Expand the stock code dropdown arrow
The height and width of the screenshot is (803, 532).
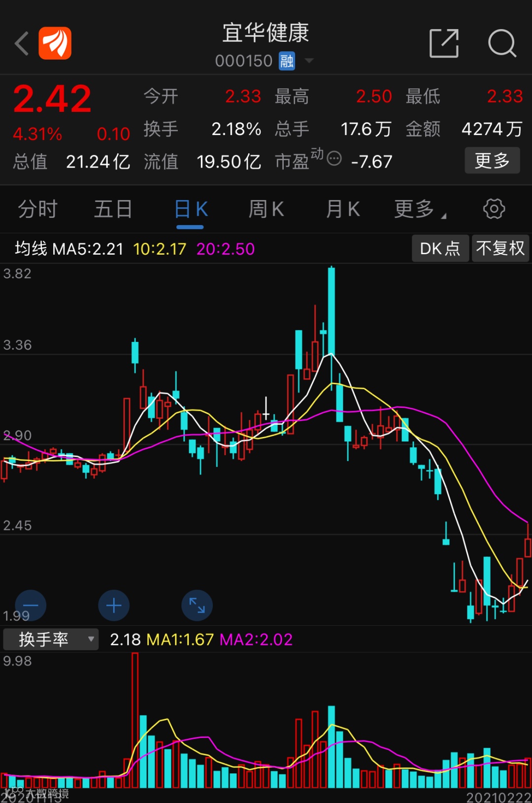point(309,61)
